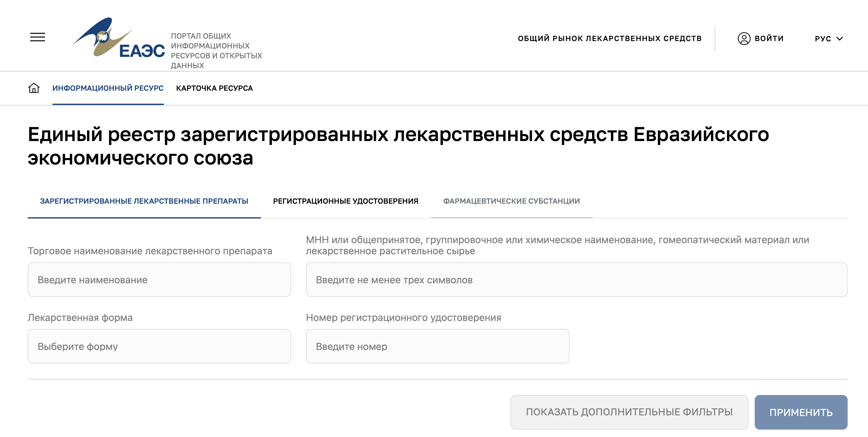Focus the registration number input field
868x437 pixels.
pos(437,346)
